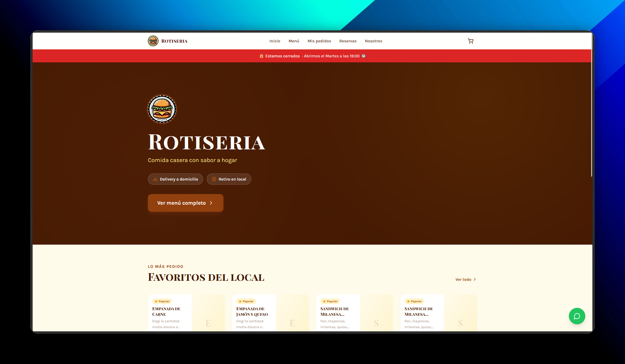Open Nosotros in navigation
Screen dimensions: 625x364
[x=373, y=41]
